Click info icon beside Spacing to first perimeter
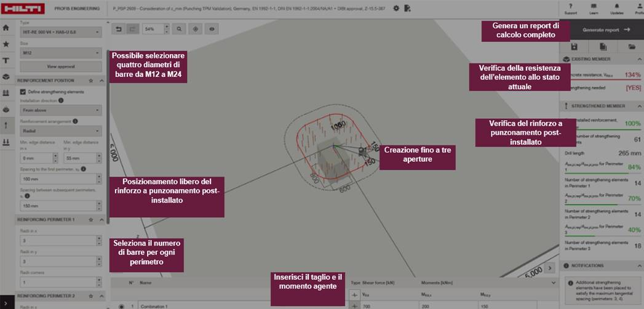Image resolution: width=644 pixels, height=309 pixels. click(84, 169)
